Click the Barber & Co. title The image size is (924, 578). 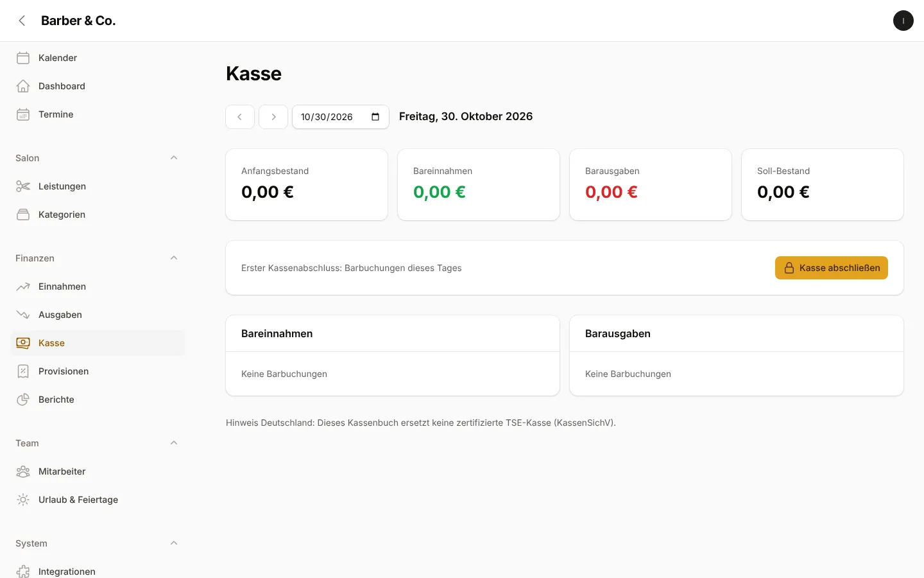click(x=78, y=21)
